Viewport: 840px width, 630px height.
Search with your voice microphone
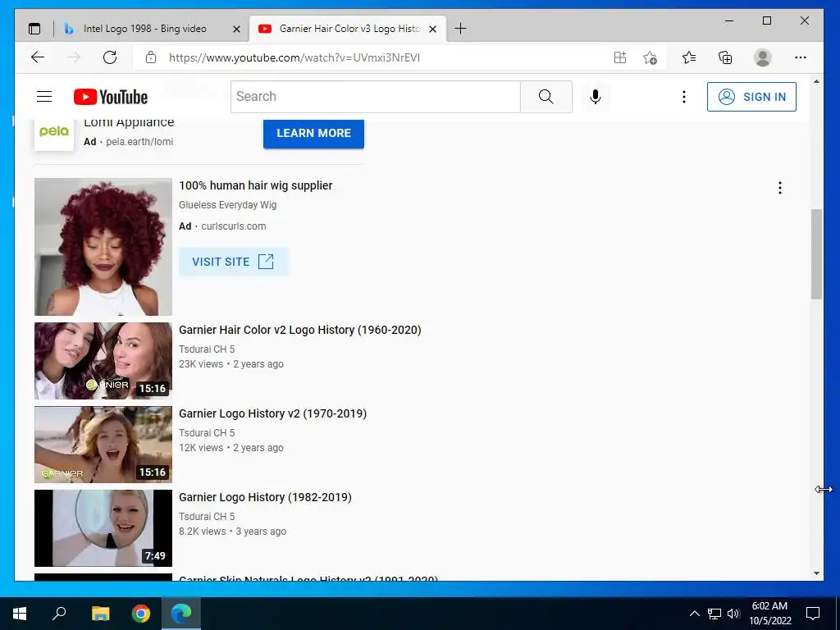pyautogui.click(x=596, y=97)
